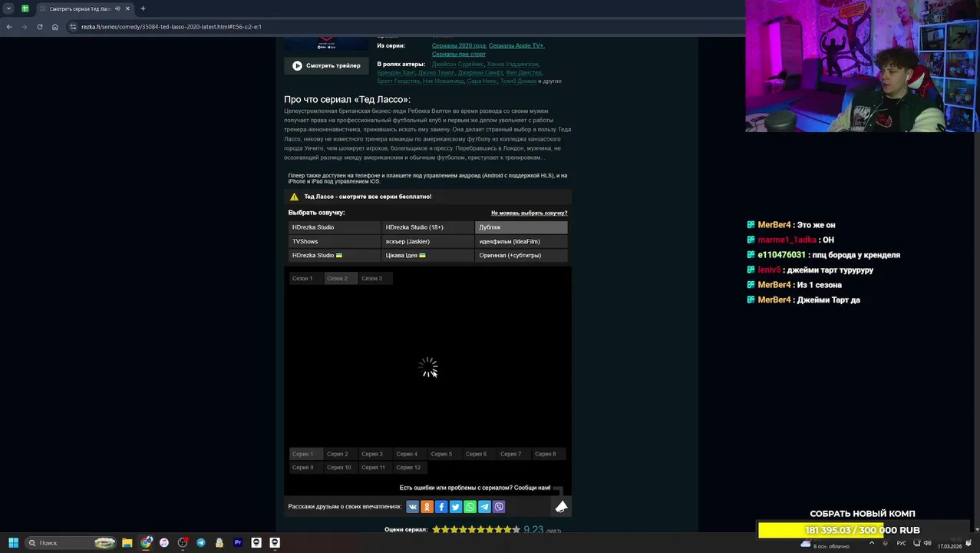
Task: Click the Не можешь выбрать озвучку? link
Action: [529, 213]
